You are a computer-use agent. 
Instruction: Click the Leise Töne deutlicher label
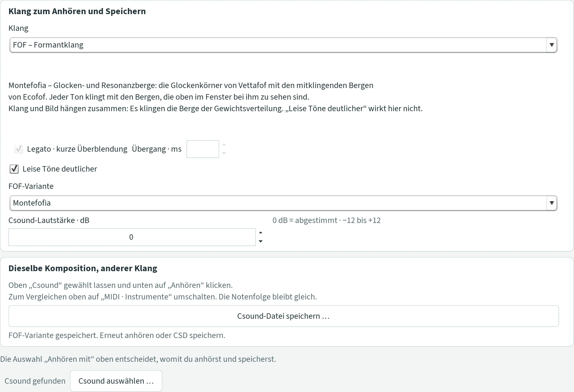pos(60,169)
